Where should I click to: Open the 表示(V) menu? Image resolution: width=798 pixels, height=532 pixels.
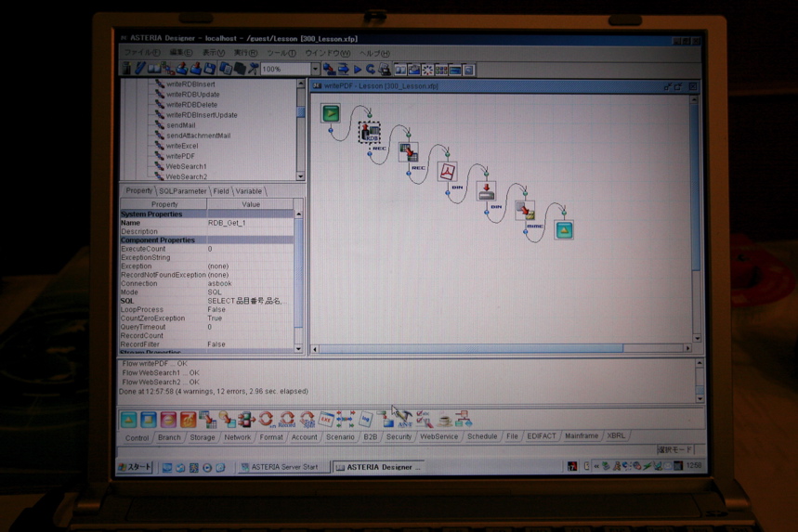click(x=214, y=52)
